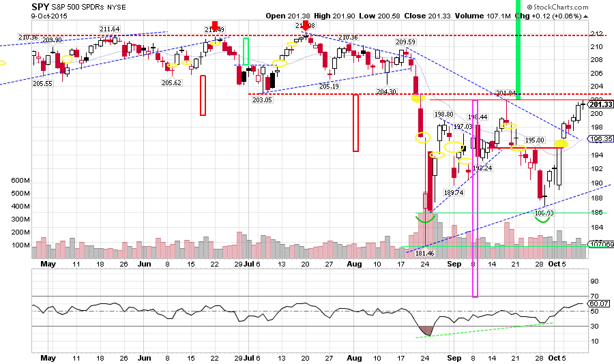This screenshot has width=614, height=364.
Task: Click the 196.35 moving average axis tag
Action: (600, 139)
